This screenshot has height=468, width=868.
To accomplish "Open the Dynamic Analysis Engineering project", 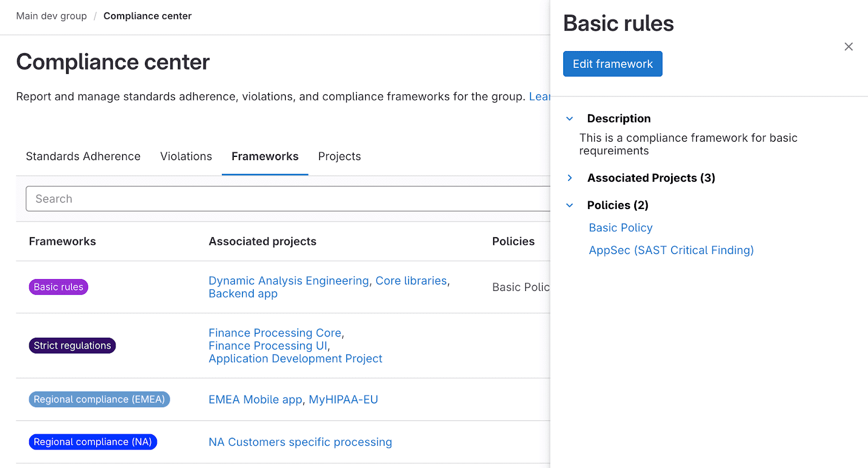I will 289,281.
